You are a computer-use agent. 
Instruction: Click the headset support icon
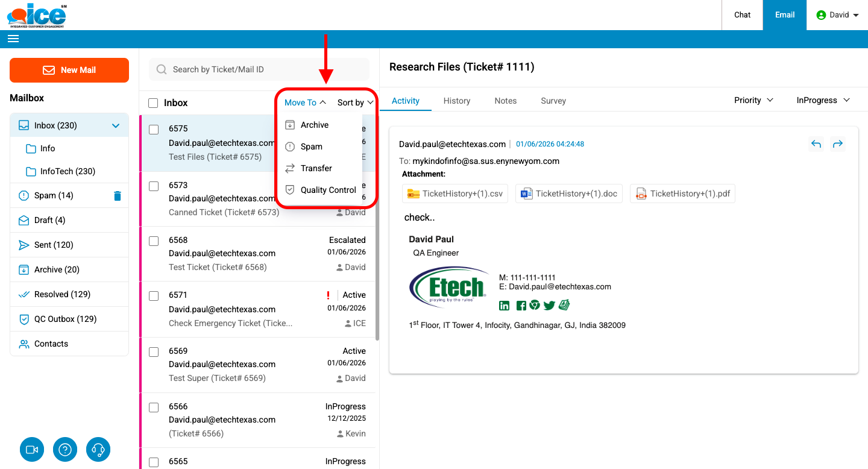[x=99, y=450]
